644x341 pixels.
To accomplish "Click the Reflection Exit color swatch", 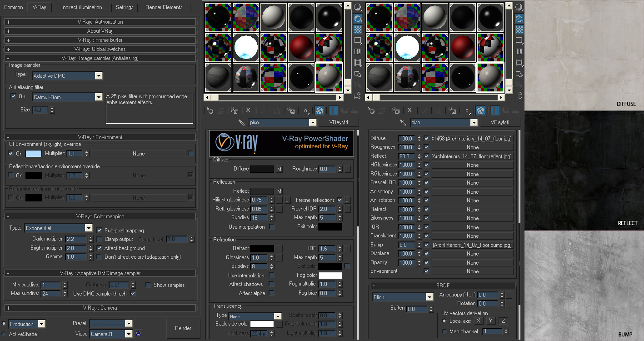I will pos(330,227).
